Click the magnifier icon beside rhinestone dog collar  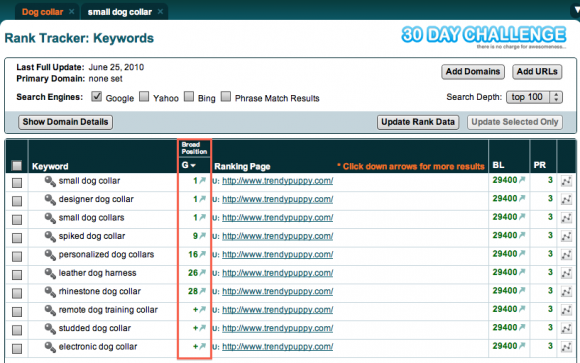tap(50, 292)
